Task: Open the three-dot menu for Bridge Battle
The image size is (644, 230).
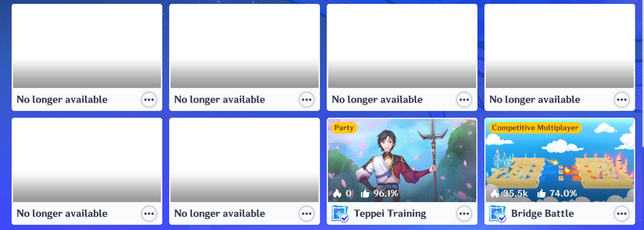Action: tap(622, 213)
